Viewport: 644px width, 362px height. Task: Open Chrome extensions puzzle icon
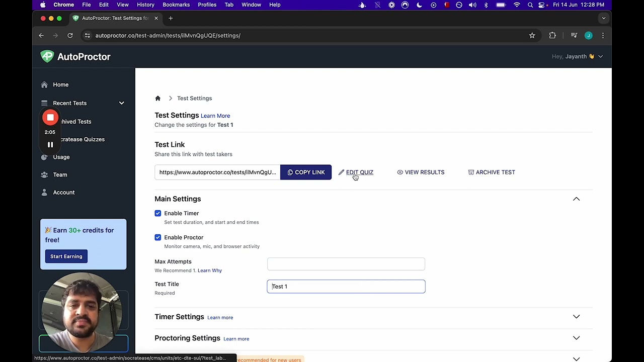(552, 35)
